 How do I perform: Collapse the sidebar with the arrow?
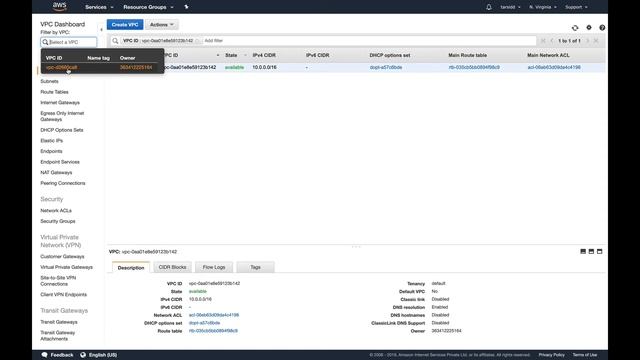[101, 29]
